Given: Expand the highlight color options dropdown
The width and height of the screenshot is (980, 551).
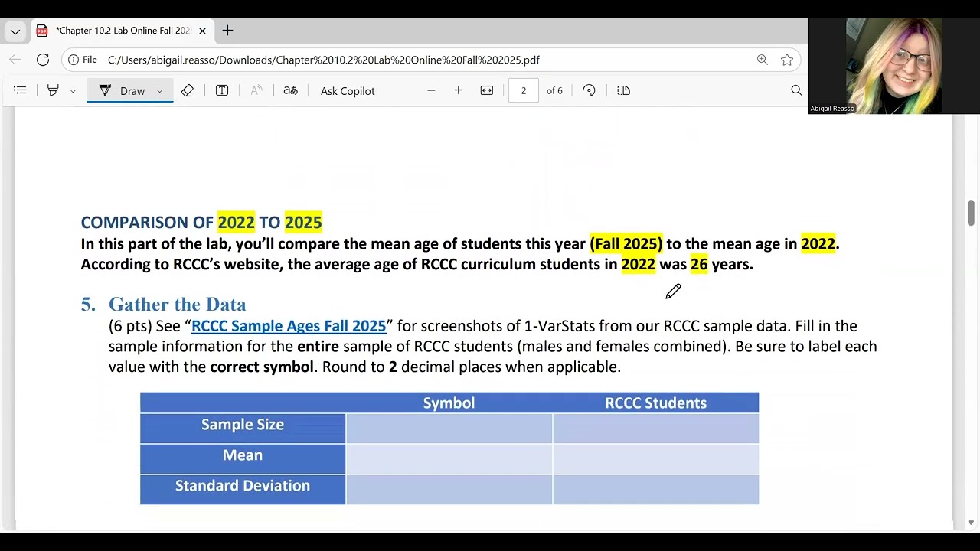Looking at the screenshot, I should (x=73, y=90).
